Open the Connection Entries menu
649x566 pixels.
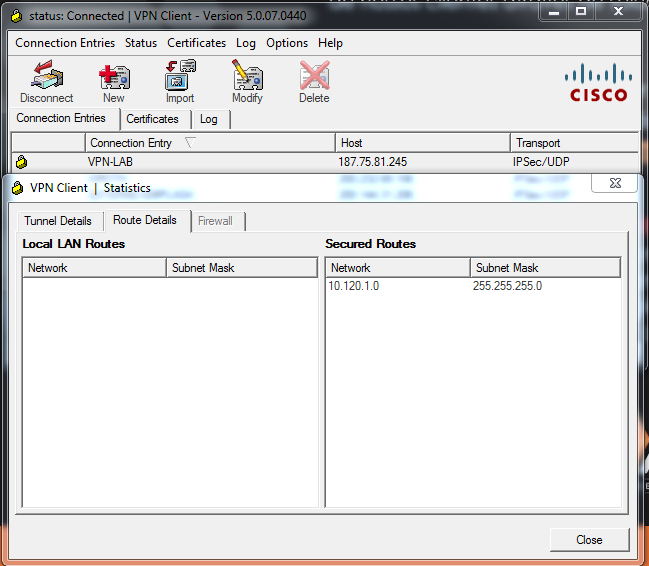[65, 43]
